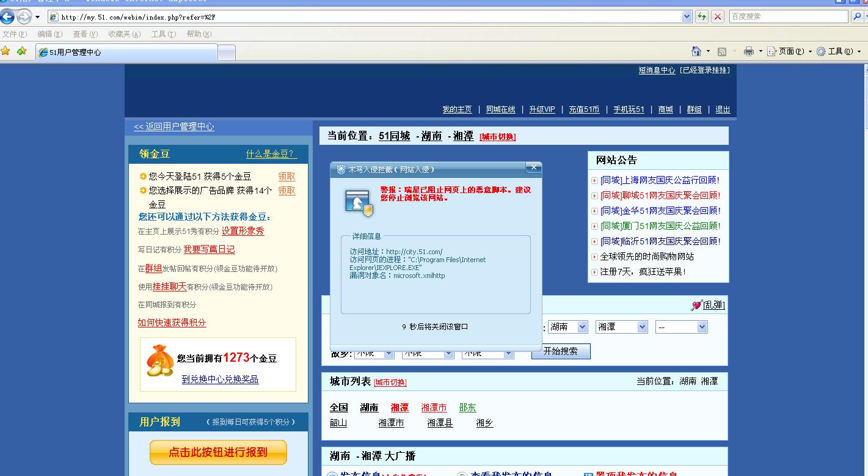
Task: Expand the 湖南 province dropdown
Action: pyautogui.click(x=582, y=327)
